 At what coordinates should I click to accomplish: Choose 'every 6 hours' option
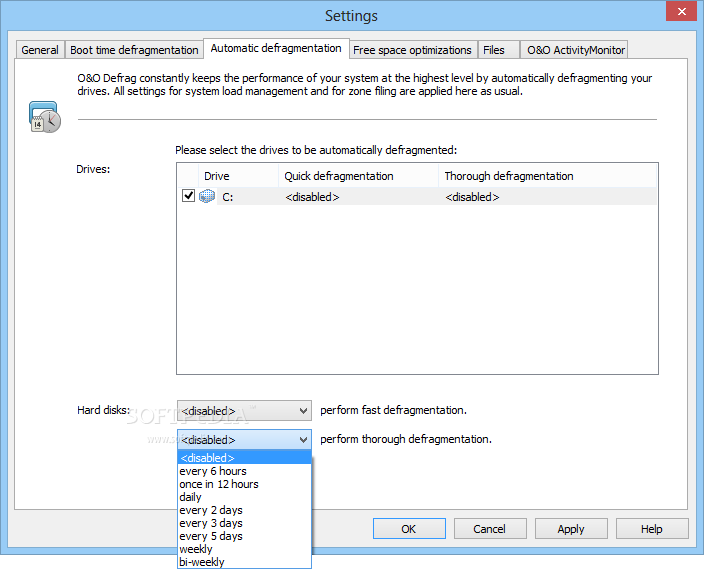244,471
